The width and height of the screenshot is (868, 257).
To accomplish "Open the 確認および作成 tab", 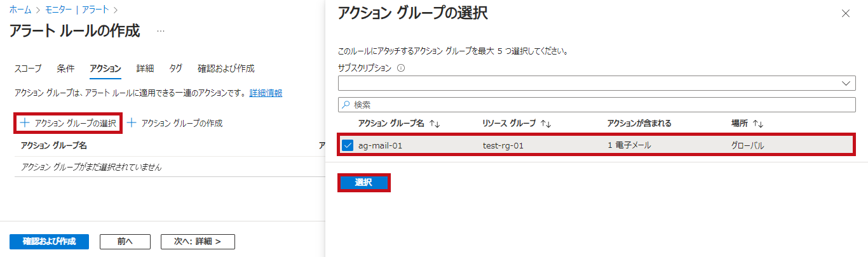I will [226, 69].
